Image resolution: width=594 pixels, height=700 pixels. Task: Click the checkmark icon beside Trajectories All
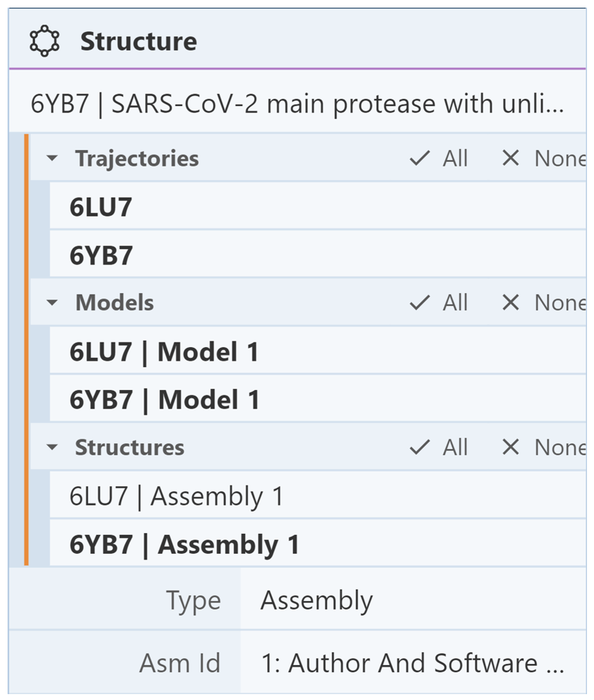click(420, 158)
